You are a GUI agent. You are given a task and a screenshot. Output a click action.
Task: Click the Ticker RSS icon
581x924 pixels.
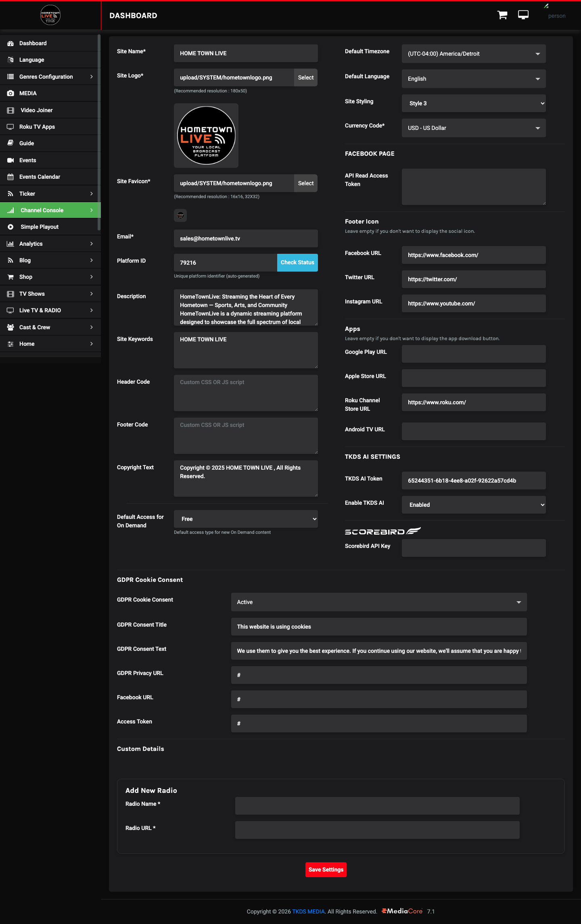10,194
